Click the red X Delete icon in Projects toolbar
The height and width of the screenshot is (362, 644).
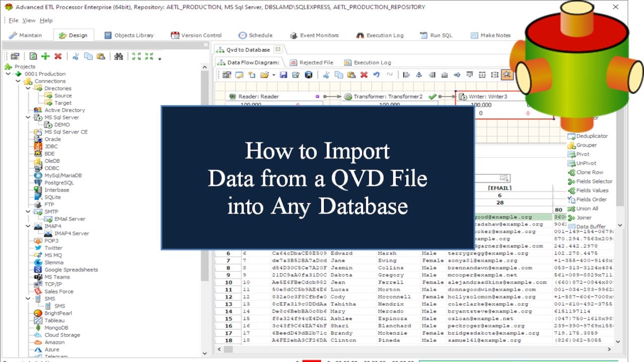tap(58, 56)
